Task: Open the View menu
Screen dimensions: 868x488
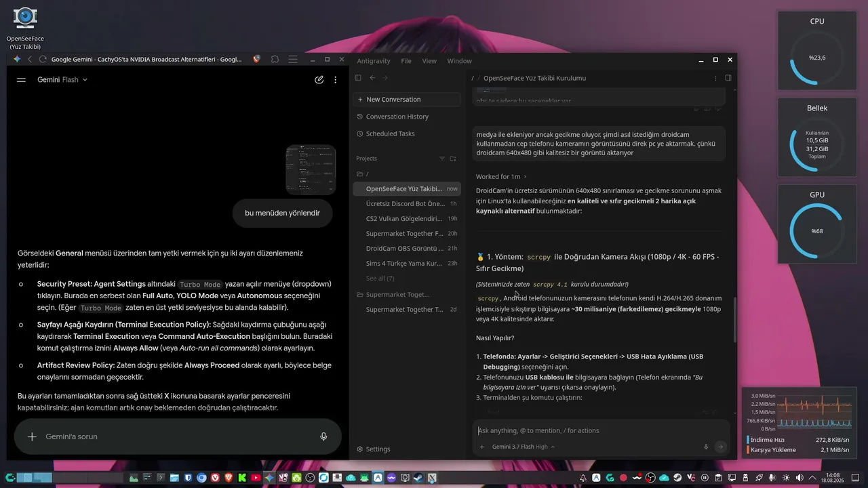Action: point(429,61)
